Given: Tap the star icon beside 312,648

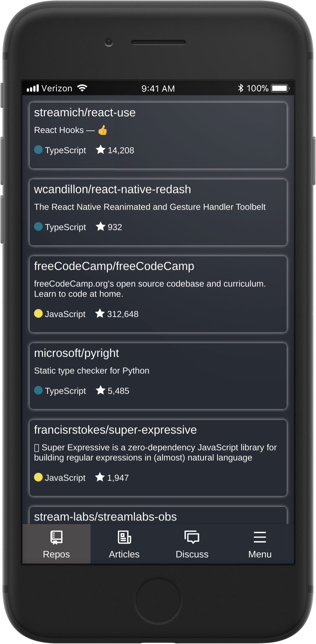Looking at the screenshot, I should (x=100, y=313).
